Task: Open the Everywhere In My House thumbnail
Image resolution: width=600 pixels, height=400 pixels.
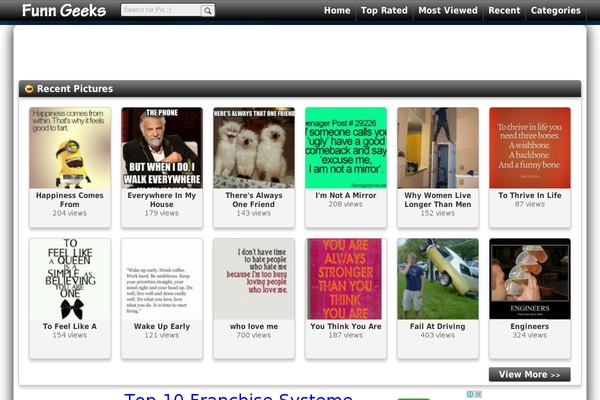Action: (x=162, y=148)
